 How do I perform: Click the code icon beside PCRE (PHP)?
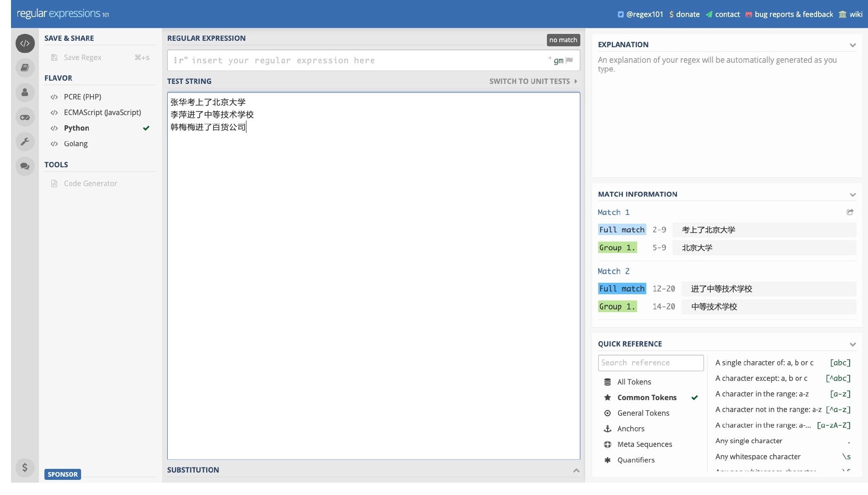(x=54, y=97)
